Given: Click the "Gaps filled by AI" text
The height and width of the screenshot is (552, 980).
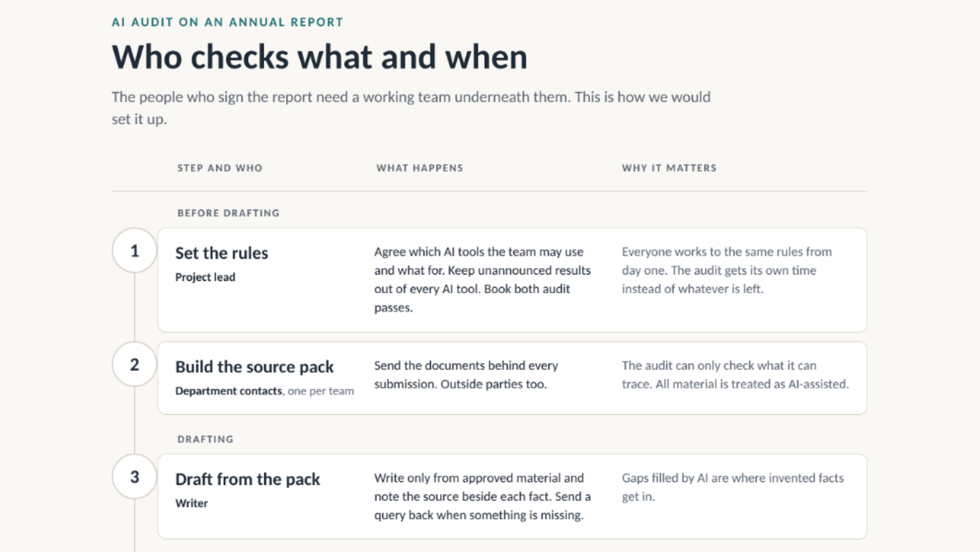Looking at the screenshot, I should (x=733, y=487).
